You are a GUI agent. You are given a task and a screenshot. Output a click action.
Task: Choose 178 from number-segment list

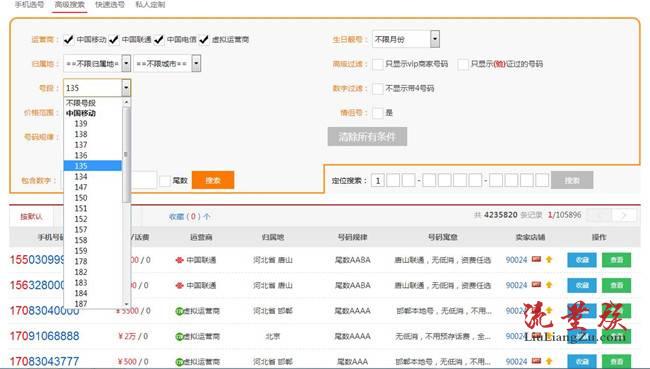pyautogui.click(x=93, y=262)
